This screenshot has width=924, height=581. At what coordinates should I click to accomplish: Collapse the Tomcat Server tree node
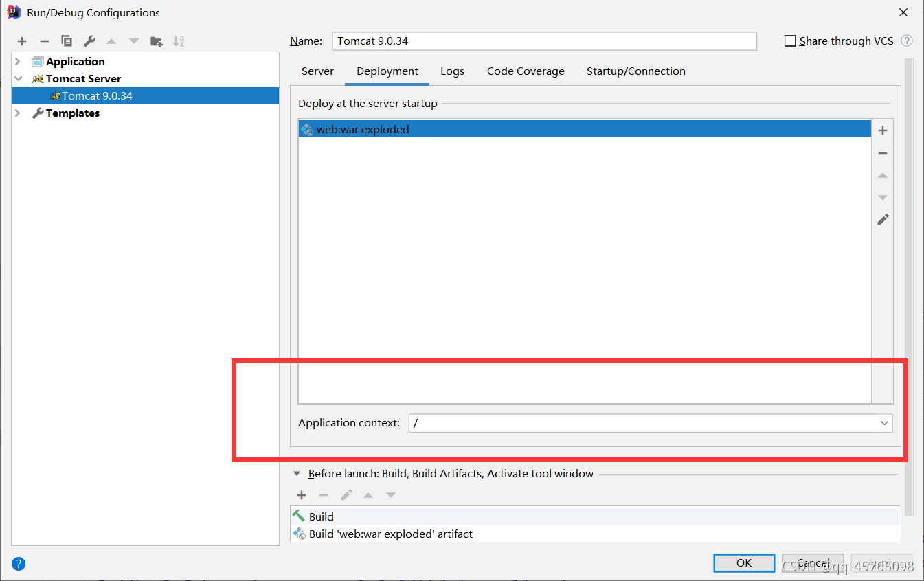pyautogui.click(x=18, y=79)
